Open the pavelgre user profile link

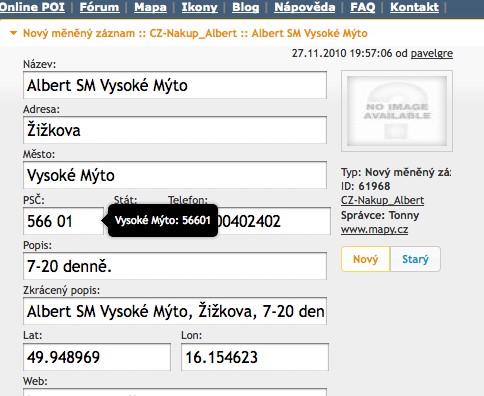click(x=432, y=53)
